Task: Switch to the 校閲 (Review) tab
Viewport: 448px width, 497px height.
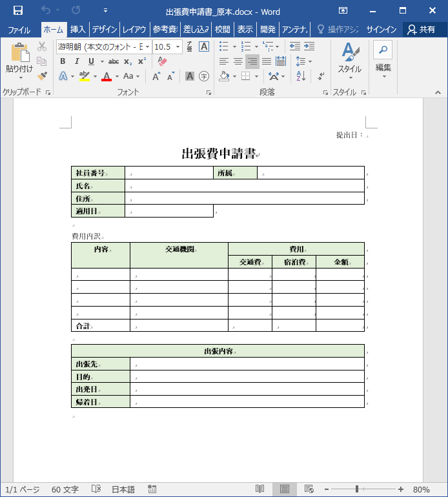Action: pos(222,30)
